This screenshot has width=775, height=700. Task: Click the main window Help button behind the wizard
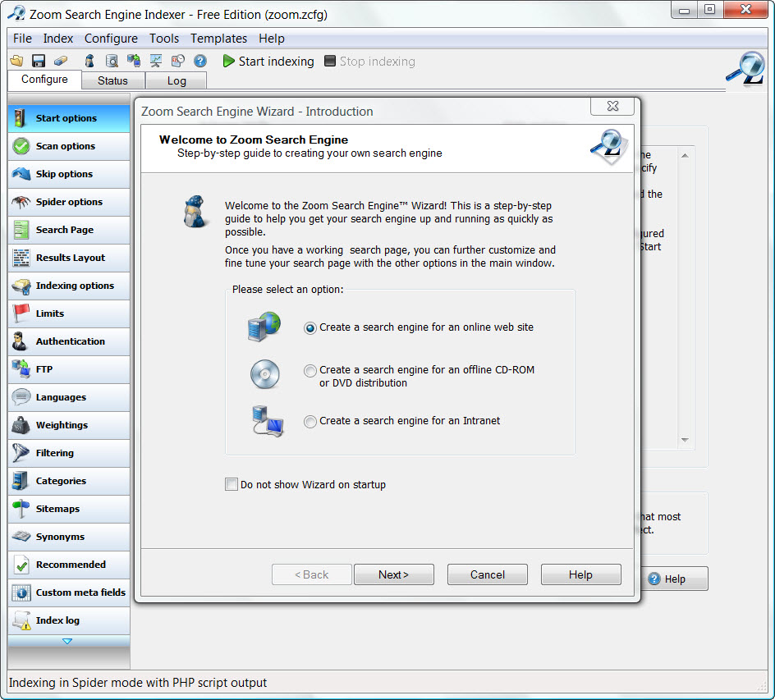[675, 579]
